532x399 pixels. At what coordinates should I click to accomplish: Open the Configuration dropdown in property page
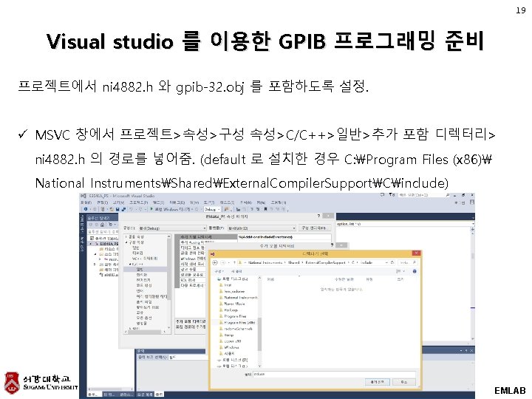click(171, 228)
